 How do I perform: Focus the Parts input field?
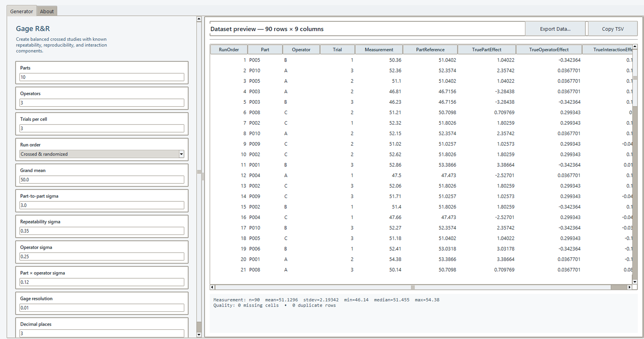(102, 77)
